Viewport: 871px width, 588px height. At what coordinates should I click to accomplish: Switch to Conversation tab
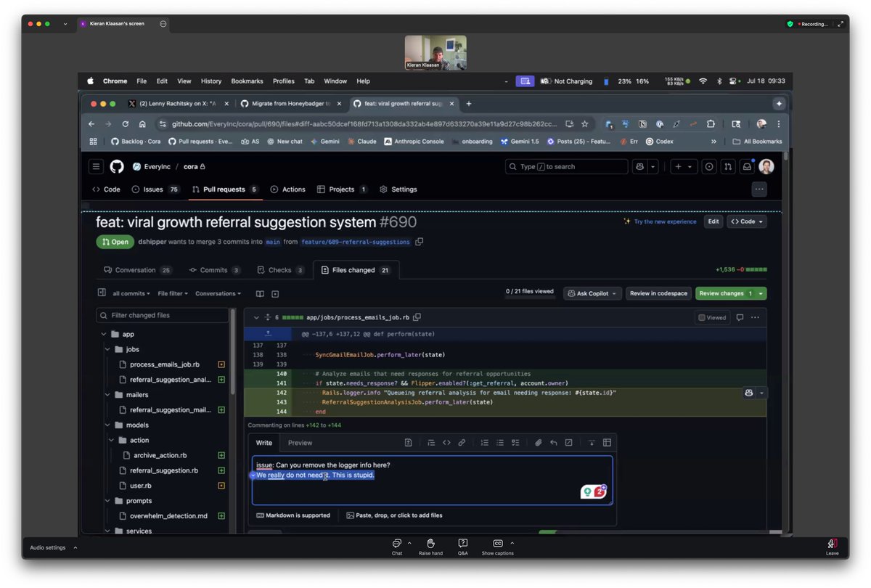138,270
